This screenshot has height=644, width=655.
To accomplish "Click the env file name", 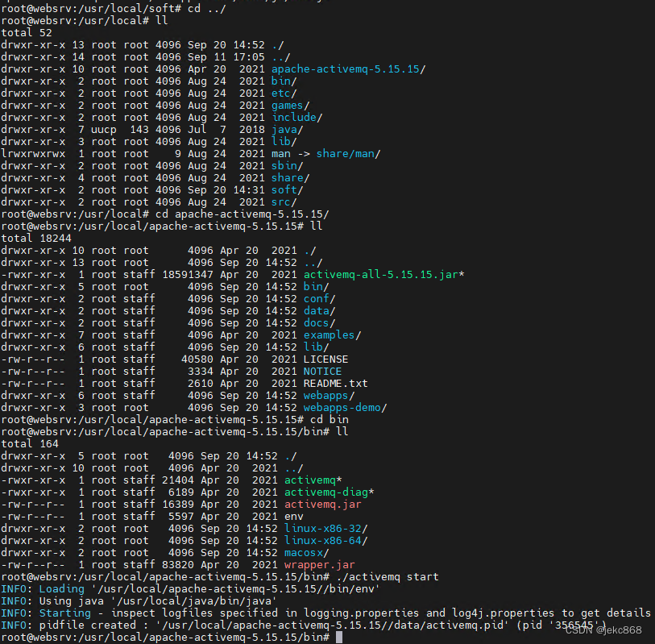I will click(294, 517).
